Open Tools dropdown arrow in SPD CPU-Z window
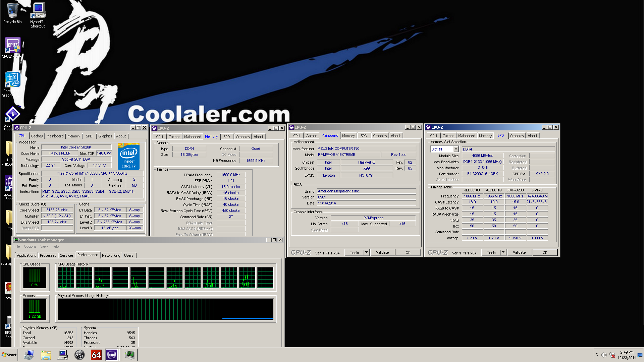This screenshot has width=644, height=362. tap(503, 252)
